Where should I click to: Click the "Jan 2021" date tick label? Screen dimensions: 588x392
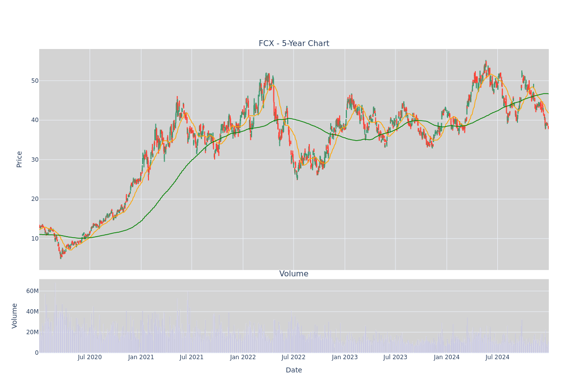[x=141, y=357]
